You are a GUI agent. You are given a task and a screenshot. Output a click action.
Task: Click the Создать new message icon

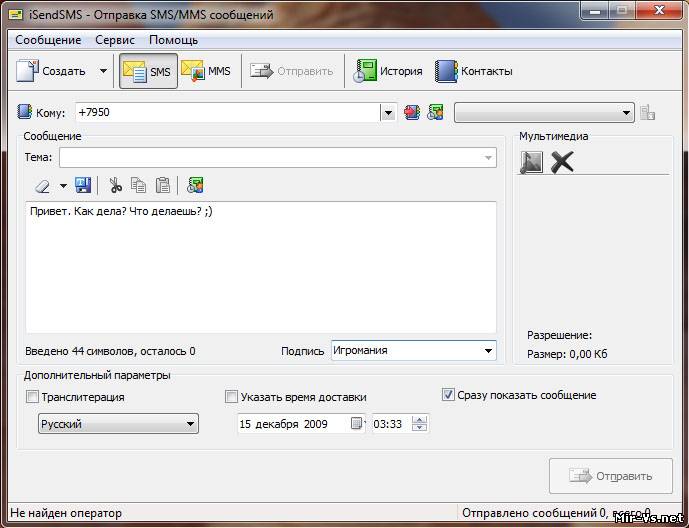[27, 71]
